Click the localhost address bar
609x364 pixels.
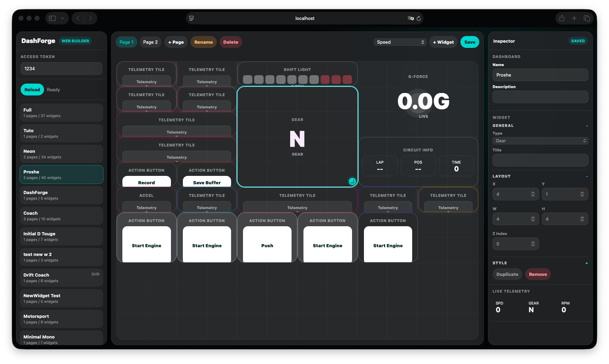[304, 18]
